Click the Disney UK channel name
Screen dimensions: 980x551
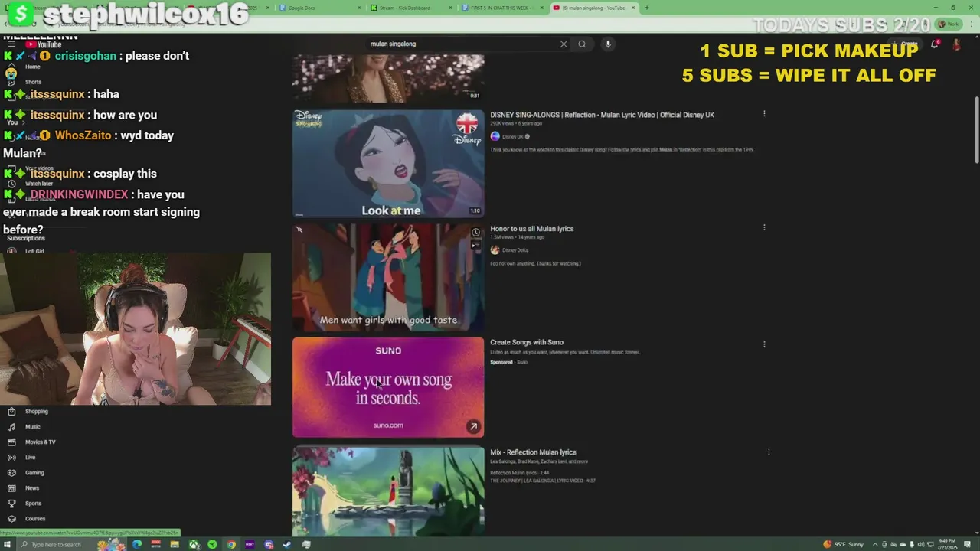point(513,137)
